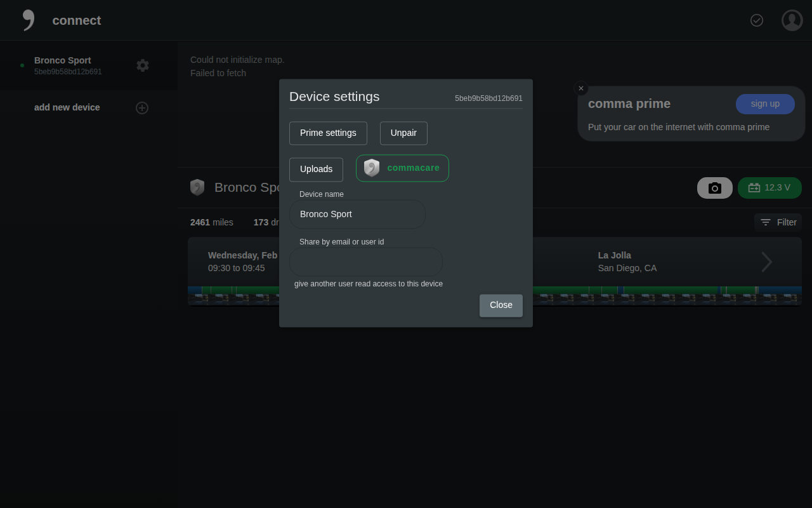The width and height of the screenshot is (812, 508).
Task: Edit the Device name field
Action: pyautogui.click(x=357, y=215)
